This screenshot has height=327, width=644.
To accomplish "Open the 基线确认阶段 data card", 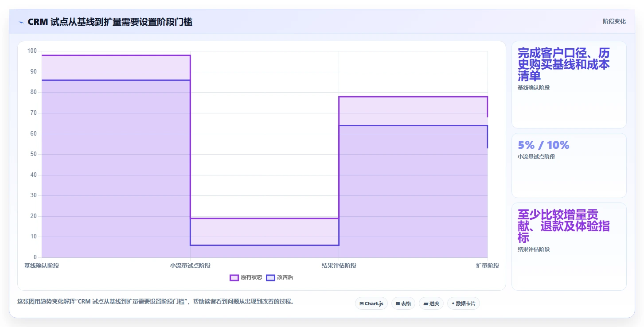I will tap(569, 85).
